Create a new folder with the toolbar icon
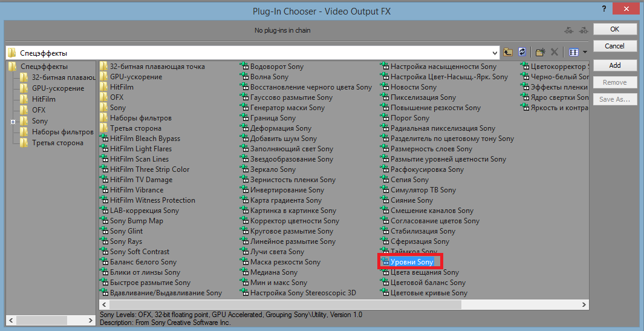644x331 pixels. (541, 53)
